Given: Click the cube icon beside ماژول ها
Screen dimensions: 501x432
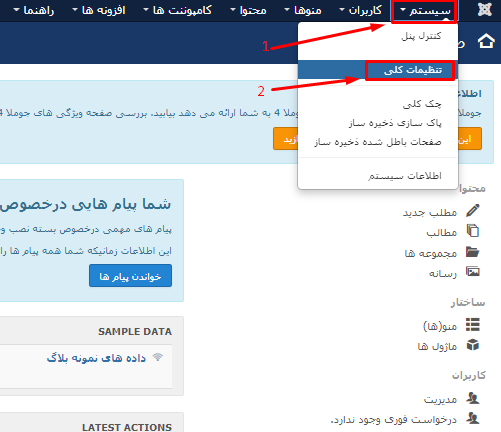Looking at the screenshot, I should tap(473, 345).
